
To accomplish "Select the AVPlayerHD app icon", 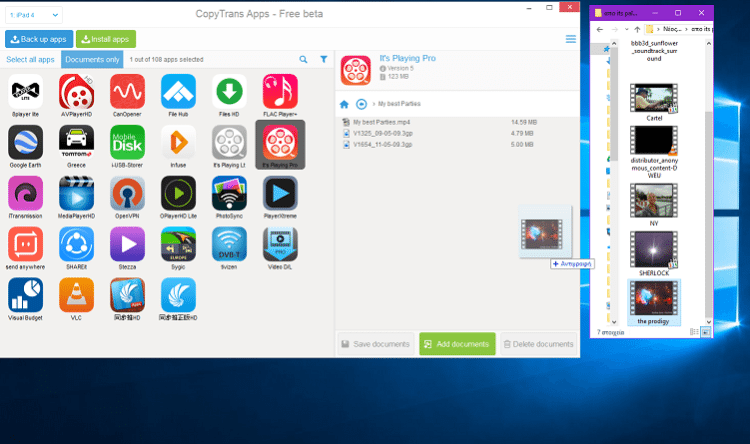I will pyautogui.click(x=77, y=92).
